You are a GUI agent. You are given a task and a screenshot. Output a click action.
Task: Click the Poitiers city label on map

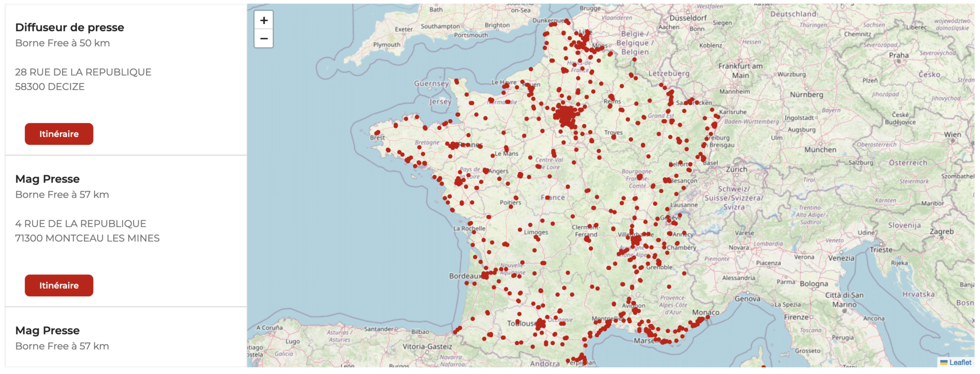coord(511,203)
